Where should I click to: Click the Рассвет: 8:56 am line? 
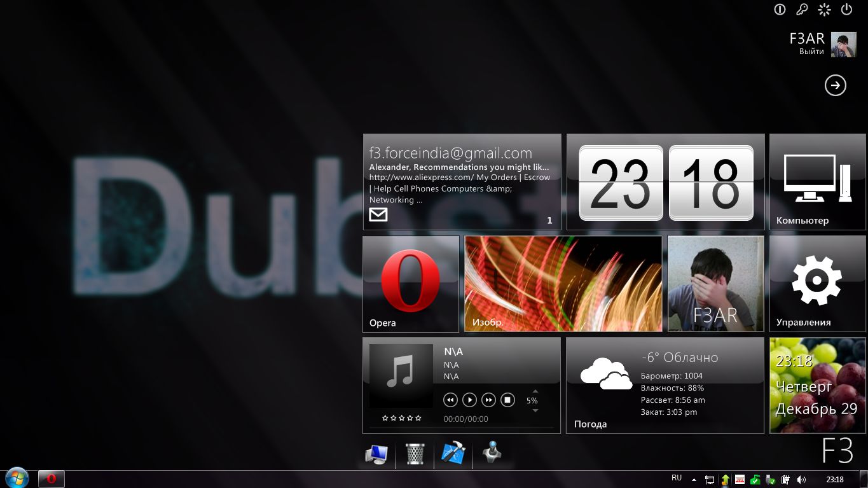click(x=673, y=400)
